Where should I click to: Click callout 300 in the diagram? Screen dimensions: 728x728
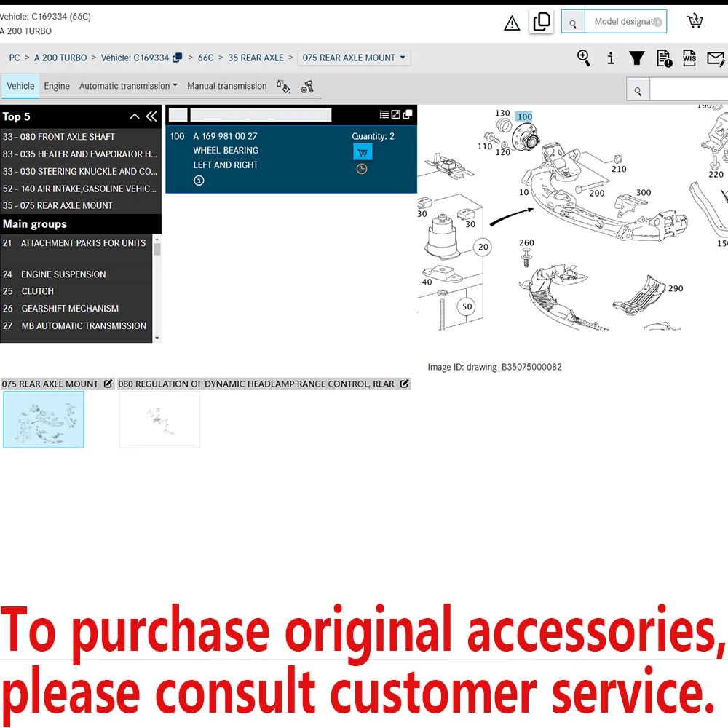coord(644,193)
